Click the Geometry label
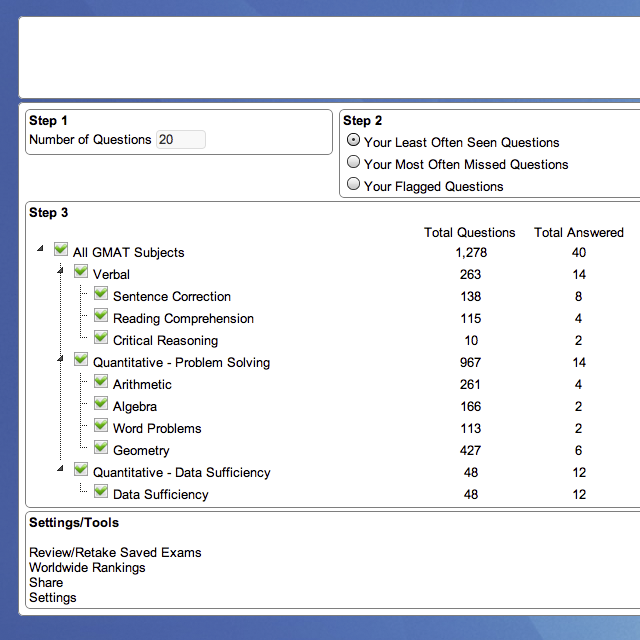 coord(141,451)
